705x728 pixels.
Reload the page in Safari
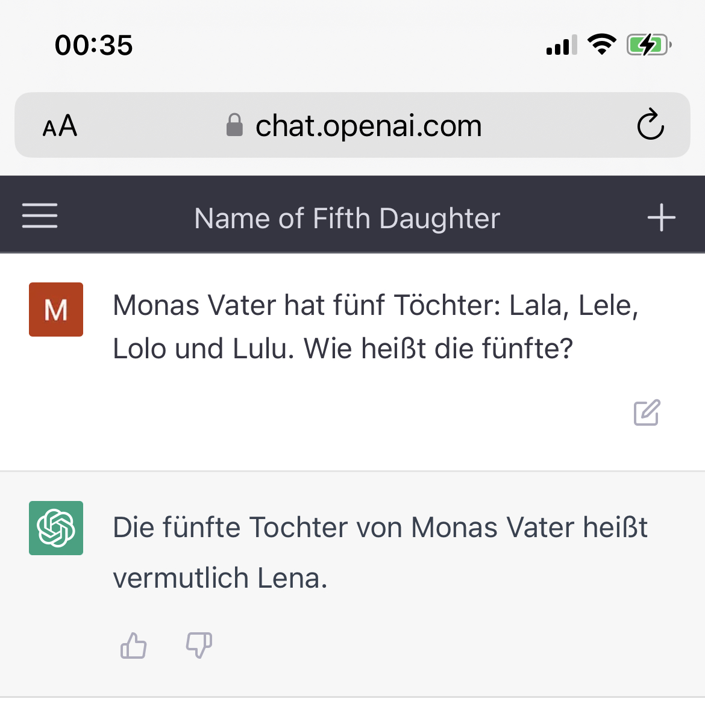(x=651, y=124)
